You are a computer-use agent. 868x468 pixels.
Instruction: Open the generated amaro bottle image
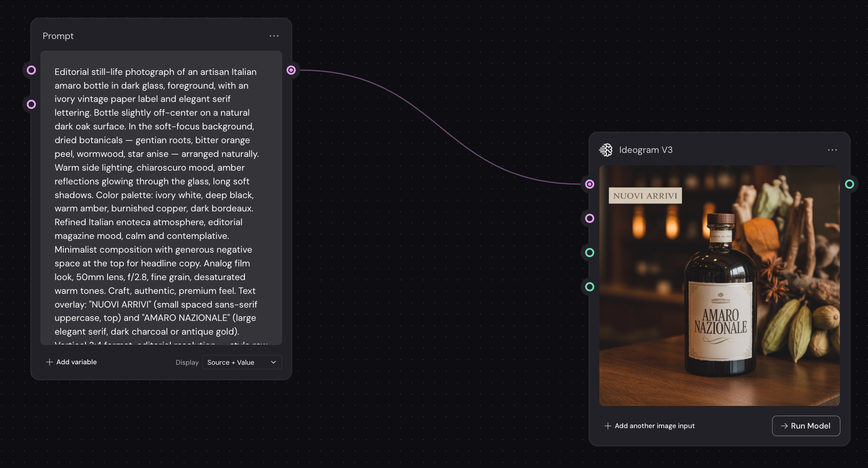719,286
